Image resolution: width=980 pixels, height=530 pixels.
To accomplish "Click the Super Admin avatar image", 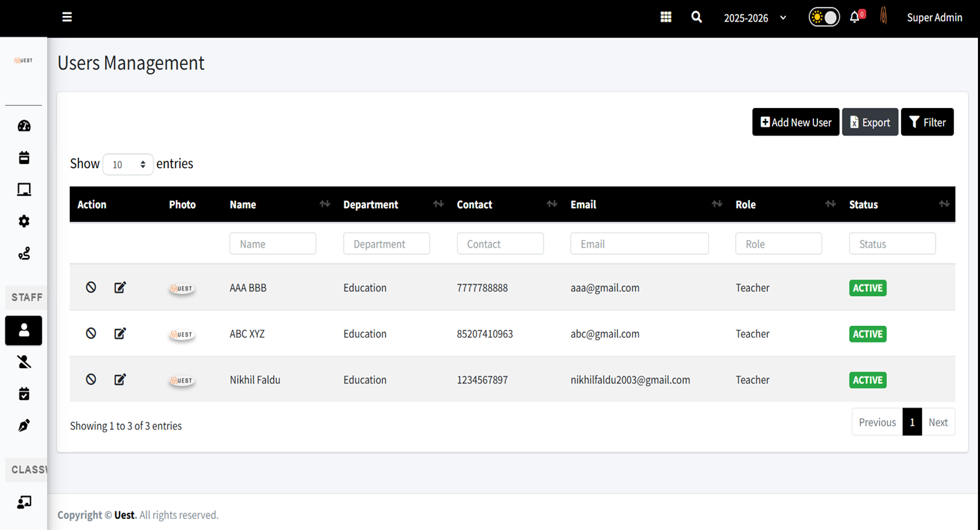I will point(883,17).
